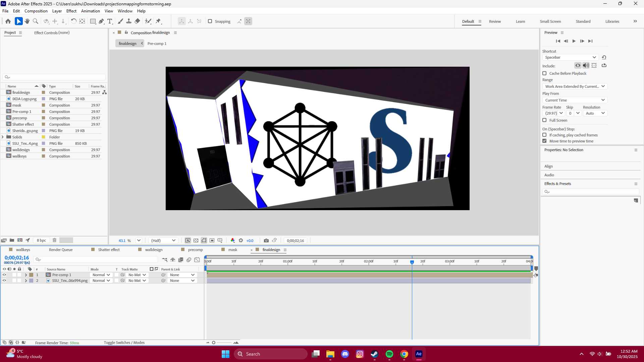Pick the Clone Stamp tool
The height and width of the screenshot is (362, 644).
(x=129, y=21)
